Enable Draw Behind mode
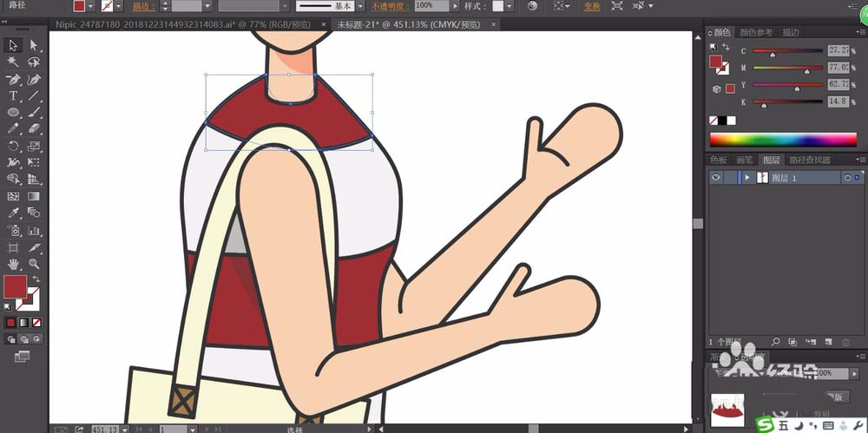 tap(23, 339)
